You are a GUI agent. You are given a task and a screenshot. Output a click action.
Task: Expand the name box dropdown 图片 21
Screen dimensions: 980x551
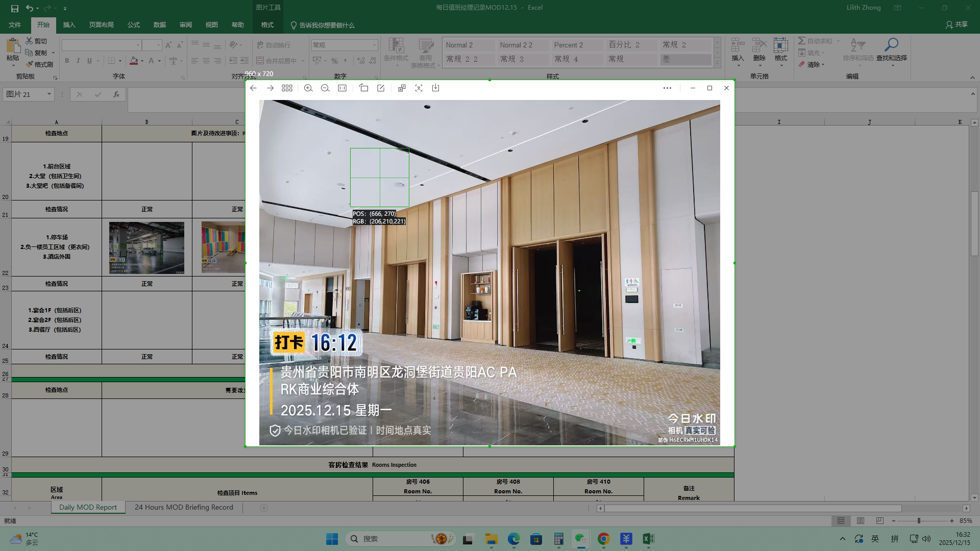click(49, 94)
